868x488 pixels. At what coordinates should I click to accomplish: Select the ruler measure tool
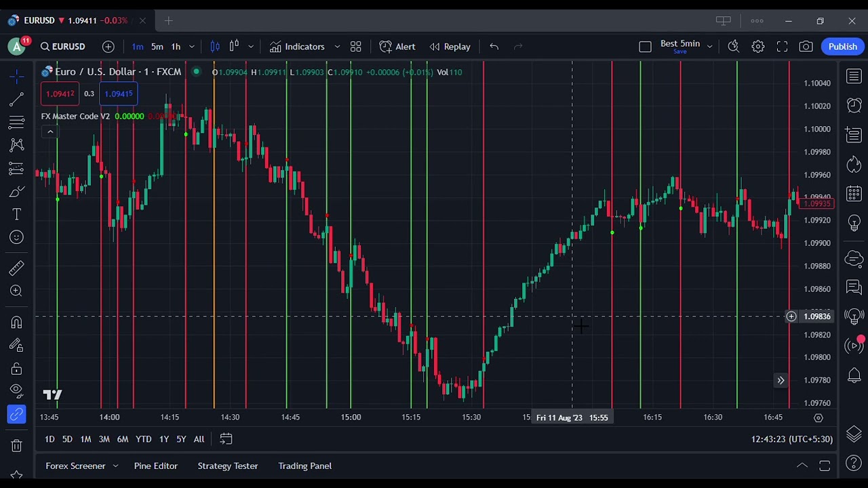click(16, 268)
